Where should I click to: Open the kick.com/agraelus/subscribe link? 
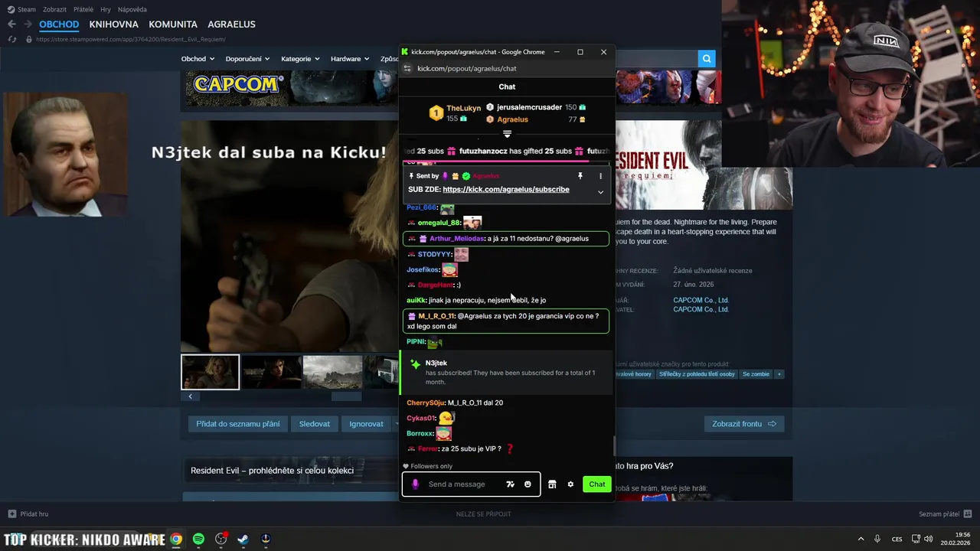coord(505,189)
